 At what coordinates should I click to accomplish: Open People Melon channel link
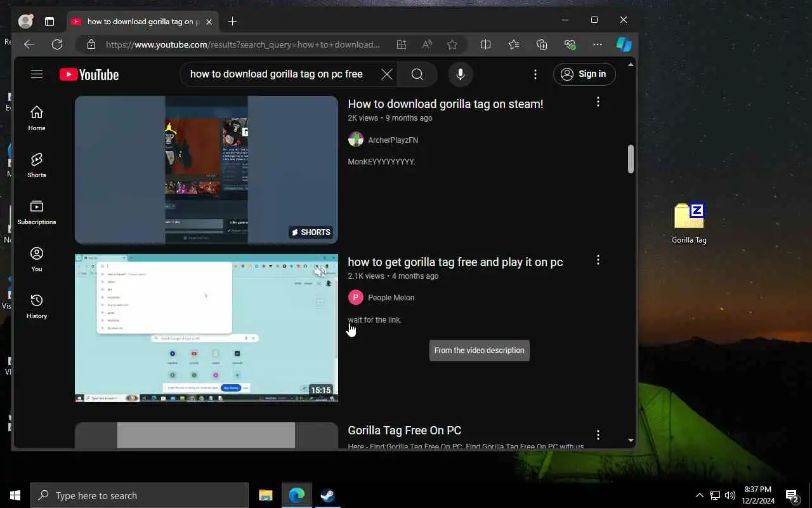coord(391,297)
